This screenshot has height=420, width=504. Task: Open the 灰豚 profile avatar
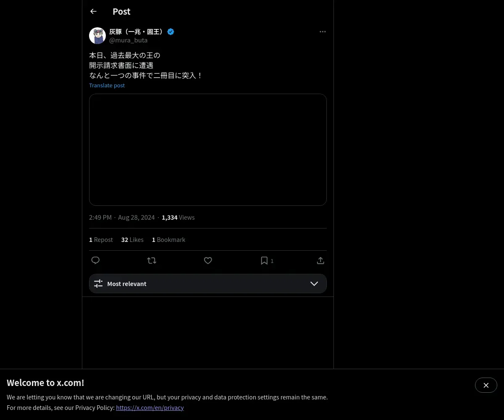[97, 36]
